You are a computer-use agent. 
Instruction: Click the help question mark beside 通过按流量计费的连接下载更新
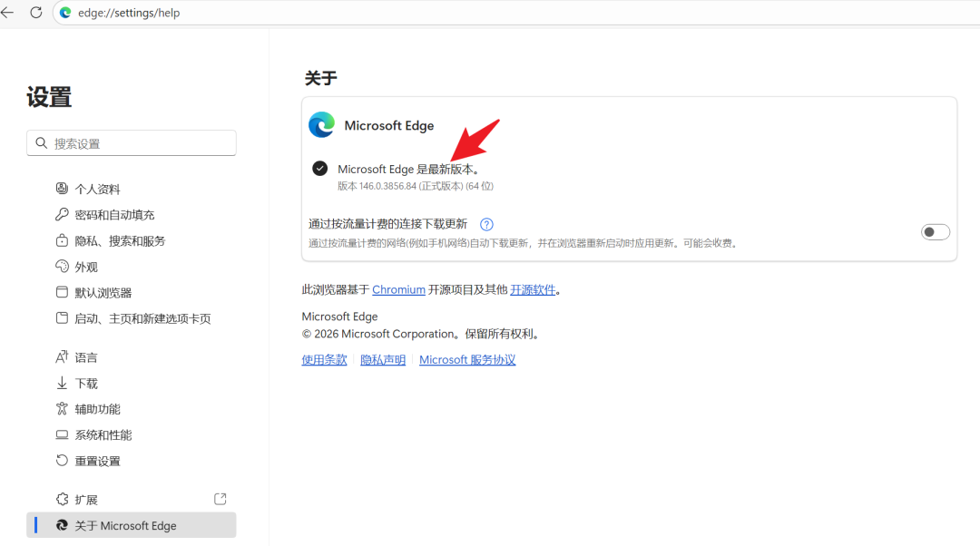coord(486,224)
